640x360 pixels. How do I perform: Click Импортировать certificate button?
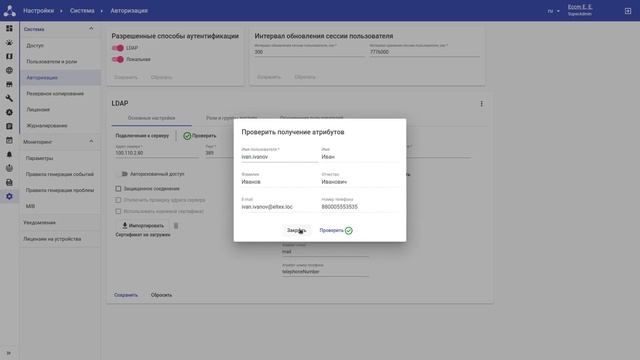pos(143,226)
